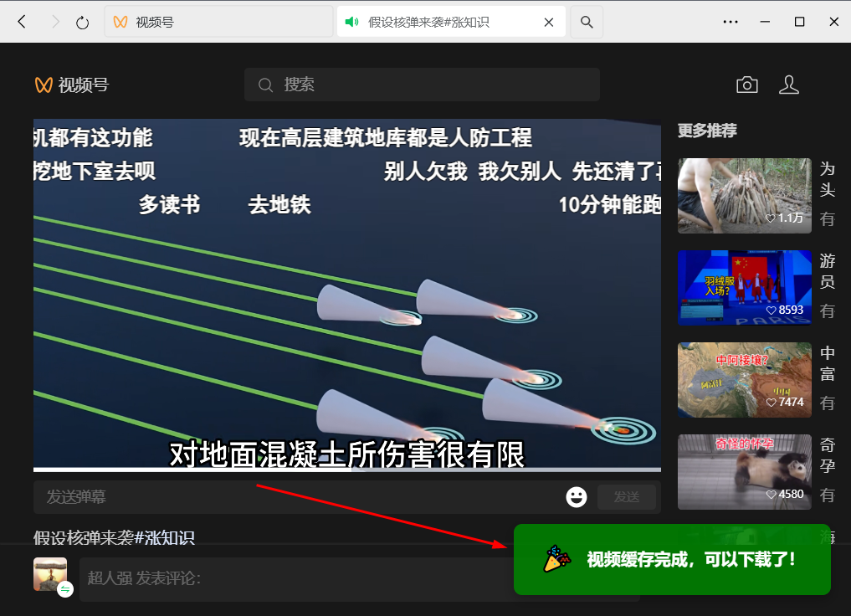Screen dimensions: 851x616
Task: Click the reload page icon
Action: pyautogui.click(x=82, y=23)
